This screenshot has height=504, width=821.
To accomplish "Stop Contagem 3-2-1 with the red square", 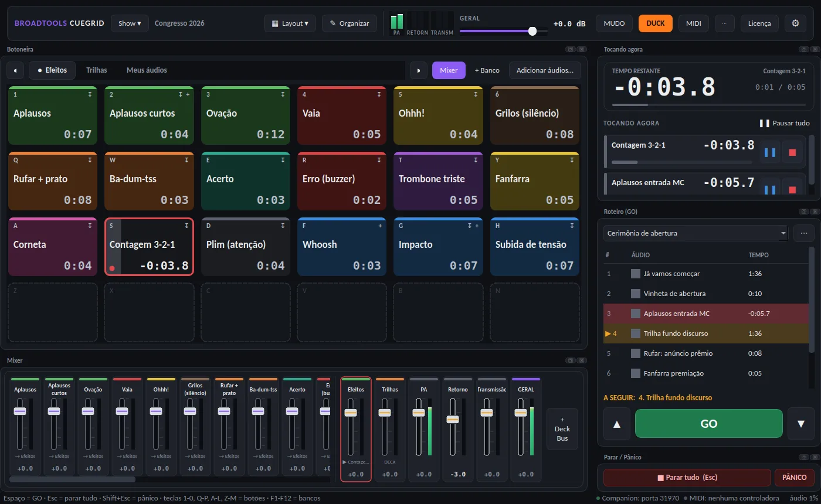I will (x=792, y=152).
